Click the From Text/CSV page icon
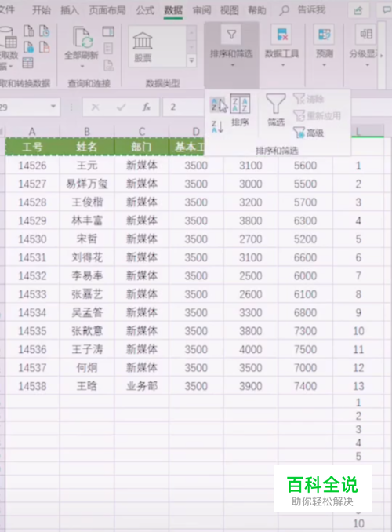This screenshot has height=532, width=392. click(29, 31)
